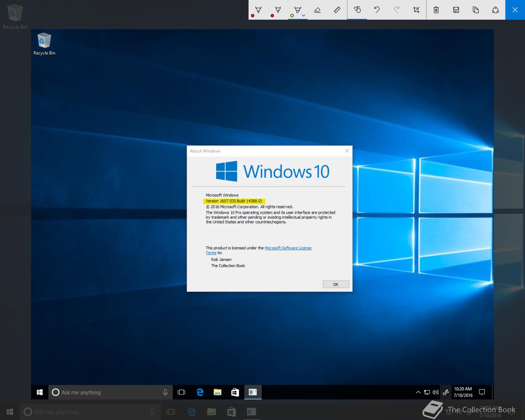This screenshot has height=420, width=525.
Task: Launch Edge from captured taskbar
Action: pyautogui.click(x=200, y=393)
